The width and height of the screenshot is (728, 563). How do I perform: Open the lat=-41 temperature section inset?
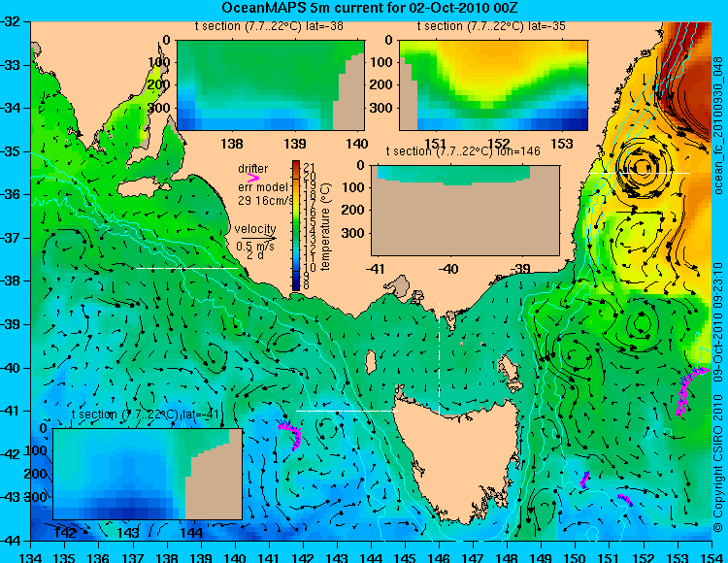coord(148,474)
